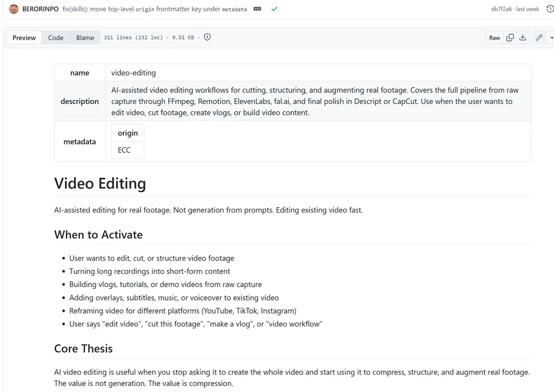Click the 'name' row label
The image size is (554, 392).
(x=80, y=73)
